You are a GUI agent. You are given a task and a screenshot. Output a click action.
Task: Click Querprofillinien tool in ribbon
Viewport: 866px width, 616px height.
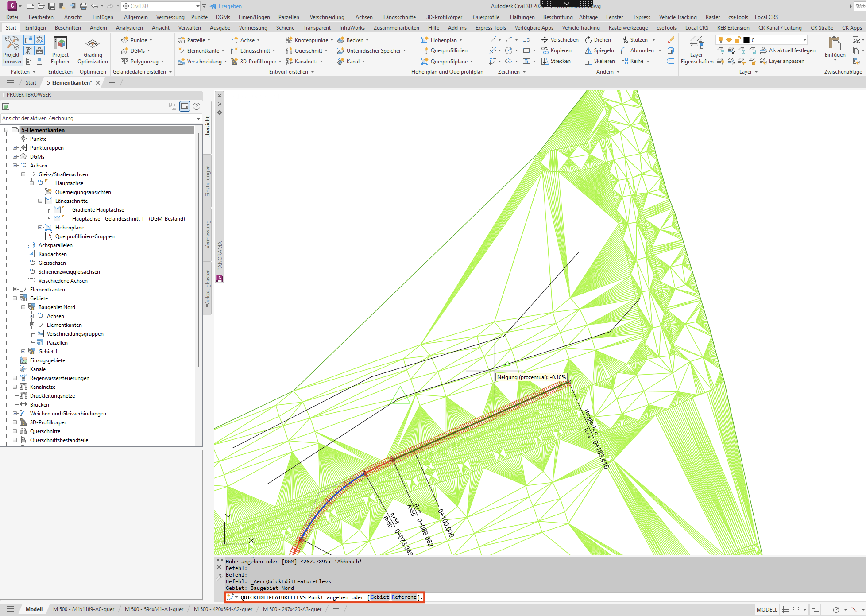444,50
